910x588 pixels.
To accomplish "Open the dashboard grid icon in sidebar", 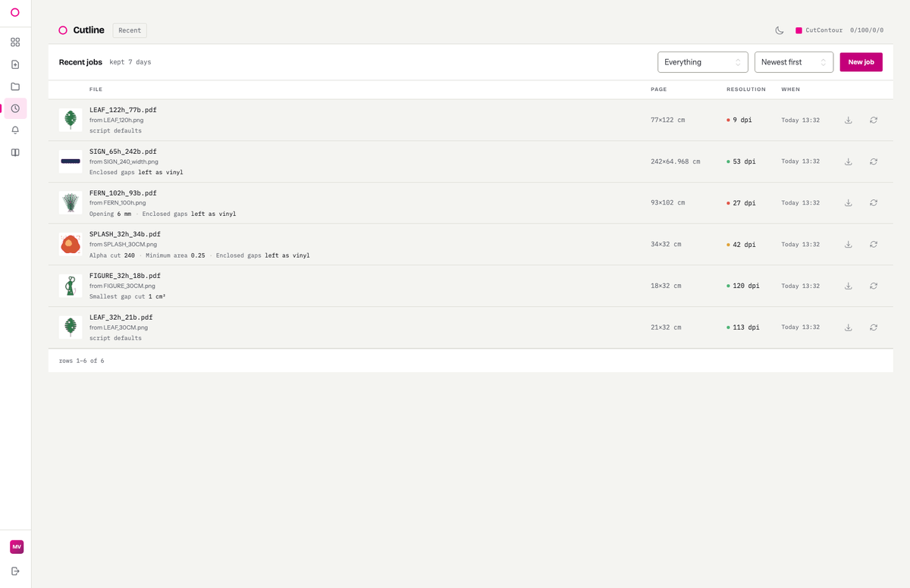I will [15, 42].
